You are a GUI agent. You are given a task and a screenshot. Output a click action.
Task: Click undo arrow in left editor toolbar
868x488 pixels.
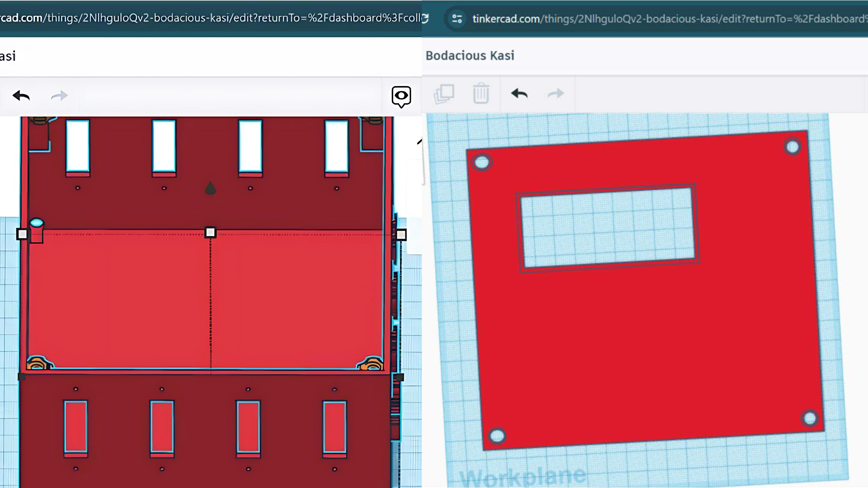pos(21,96)
